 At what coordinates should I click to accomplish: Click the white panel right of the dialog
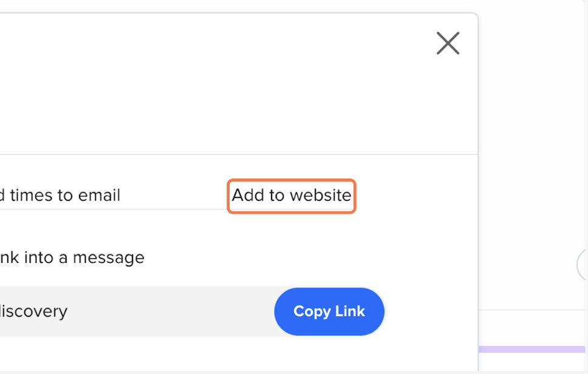tap(532, 152)
